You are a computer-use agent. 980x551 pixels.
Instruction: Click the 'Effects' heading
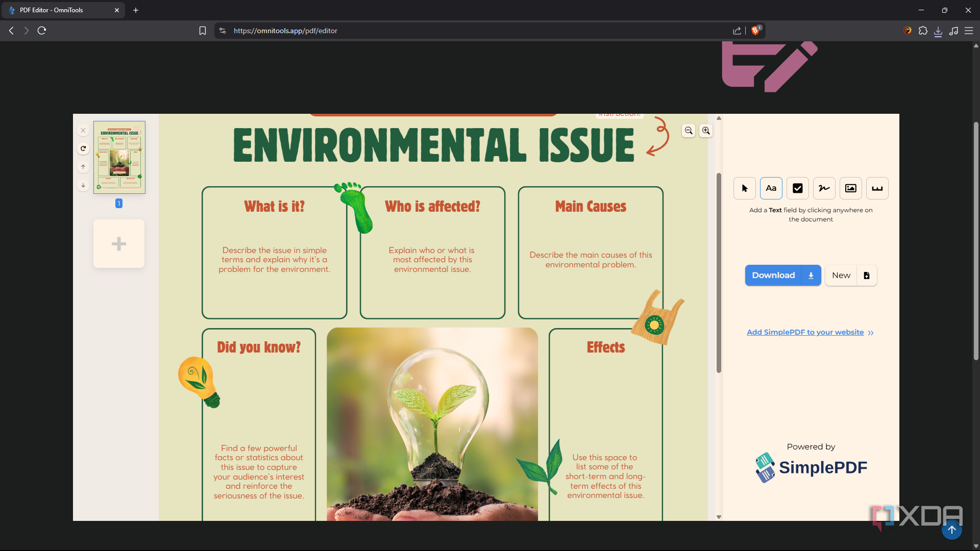tap(606, 347)
